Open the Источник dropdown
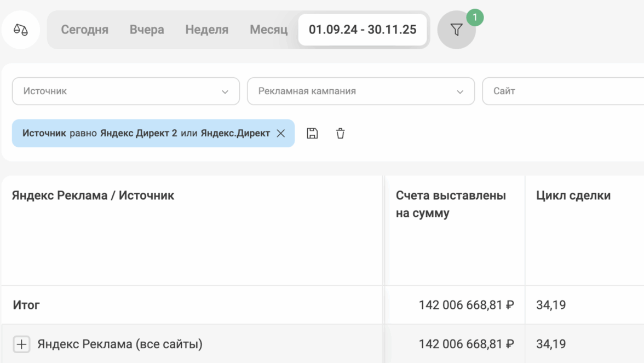This screenshot has height=363, width=644. (125, 91)
